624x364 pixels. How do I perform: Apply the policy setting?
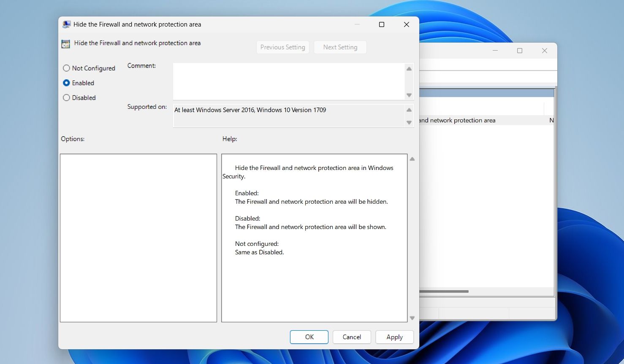[394, 337]
